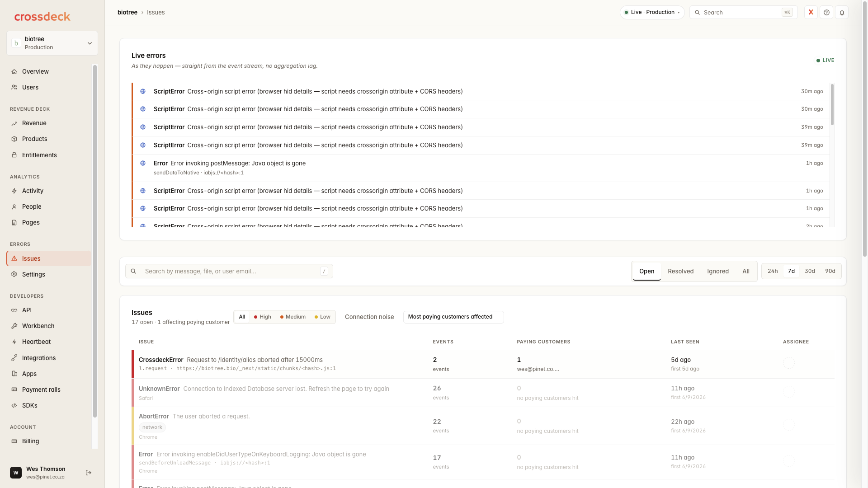Filter issues by High severity
The height and width of the screenshot is (488, 868).
pyautogui.click(x=263, y=317)
